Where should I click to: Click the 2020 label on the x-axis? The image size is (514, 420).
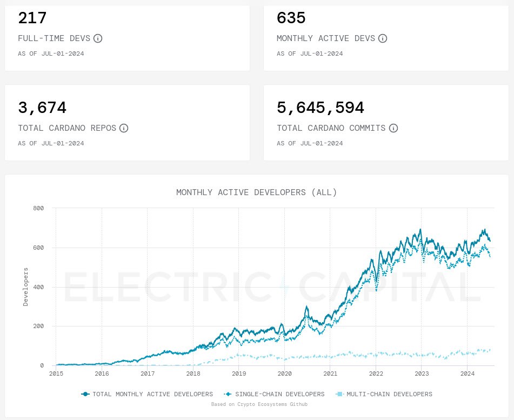(x=284, y=374)
